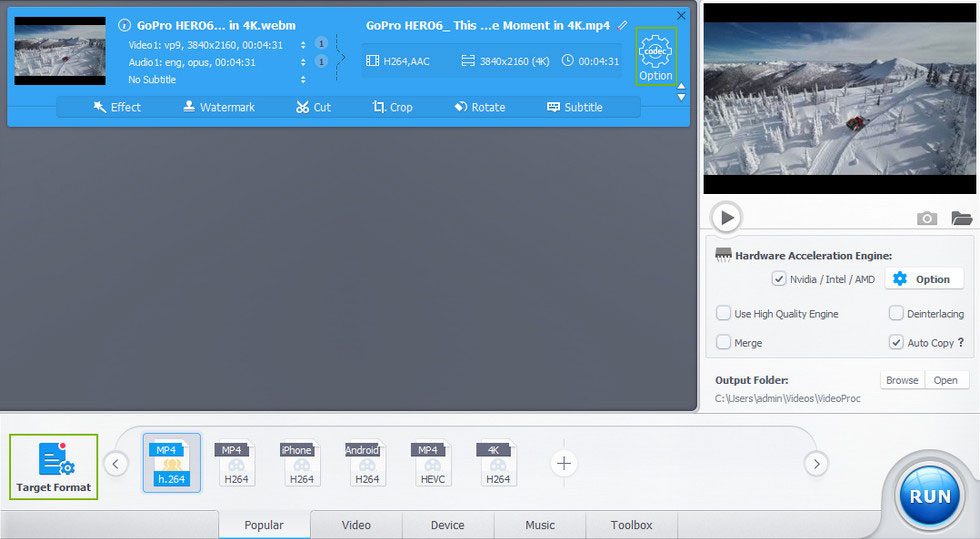Select the MP4 HEVC preset
Image resolution: width=980 pixels, height=539 pixels.
point(432,463)
